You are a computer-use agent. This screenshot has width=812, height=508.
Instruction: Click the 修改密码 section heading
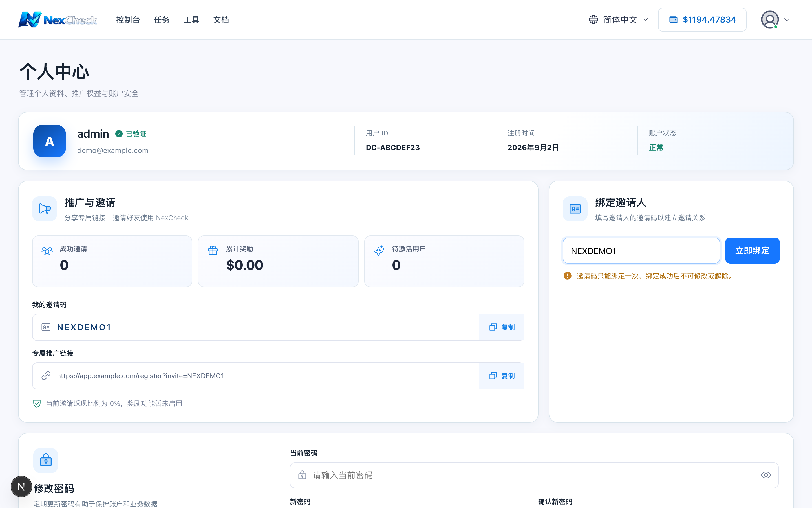tap(54, 489)
